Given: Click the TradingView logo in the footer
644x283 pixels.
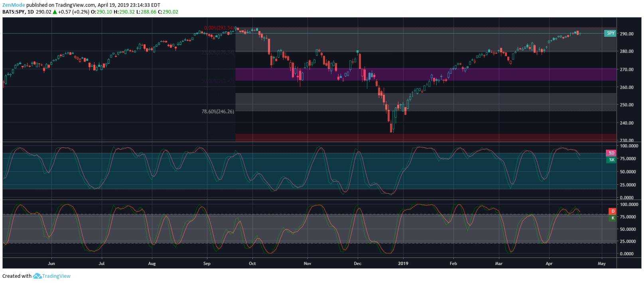Looking at the screenshot, I should (x=37, y=276).
